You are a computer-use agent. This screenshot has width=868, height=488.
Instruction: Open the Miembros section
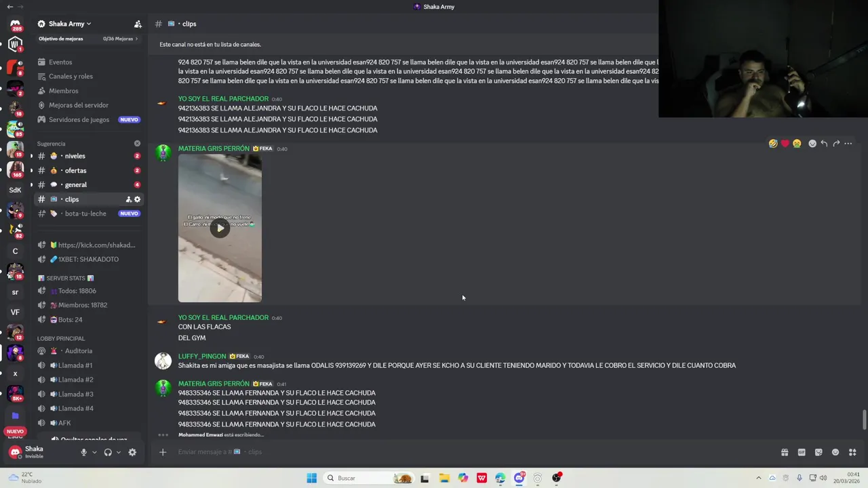pos(88,91)
